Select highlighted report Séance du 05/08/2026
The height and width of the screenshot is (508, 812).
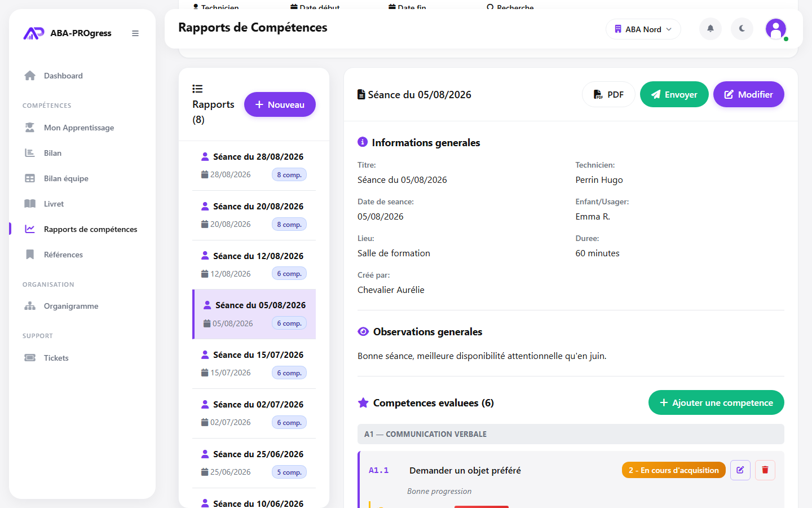tap(254, 314)
